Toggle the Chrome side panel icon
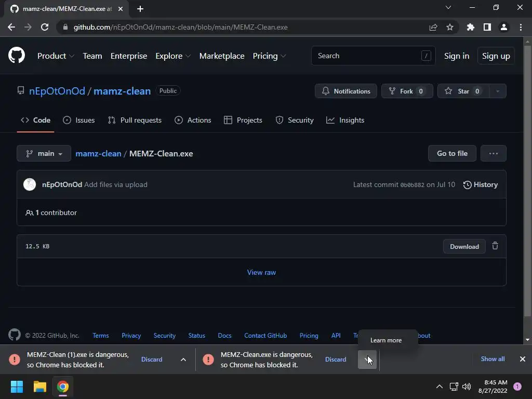532x399 pixels. coord(487,27)
